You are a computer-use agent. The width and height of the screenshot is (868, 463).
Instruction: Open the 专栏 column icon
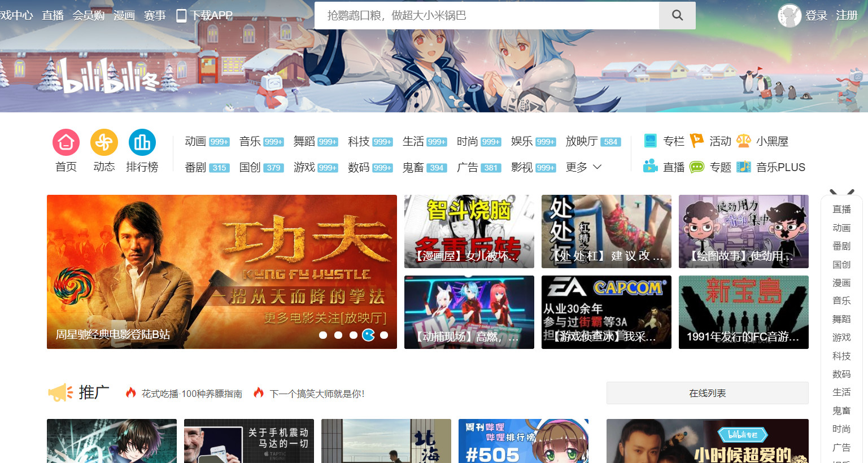[x=651, y=141]
